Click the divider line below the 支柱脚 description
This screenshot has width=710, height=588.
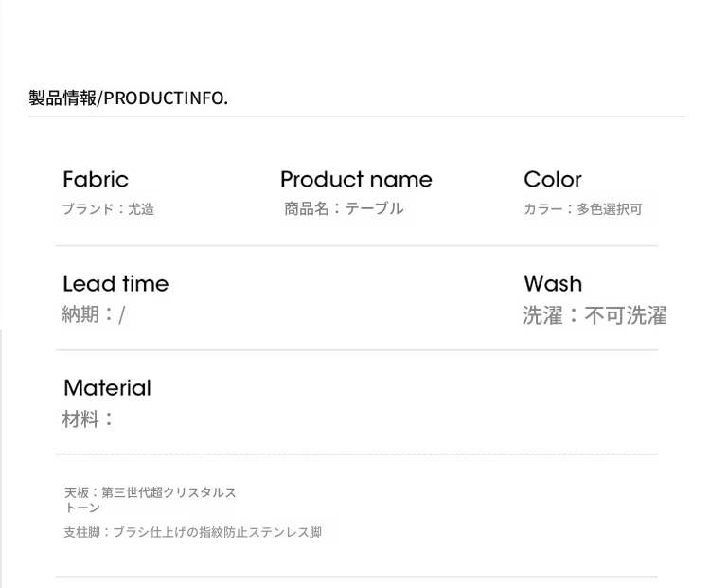tap(356, 576)
